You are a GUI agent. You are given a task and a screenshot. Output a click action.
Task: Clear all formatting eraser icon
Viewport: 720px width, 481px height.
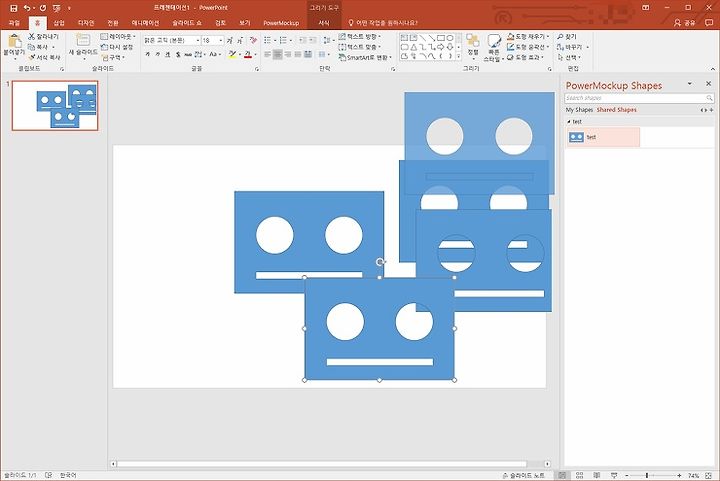pyautogui.click(x=253, y=40)
